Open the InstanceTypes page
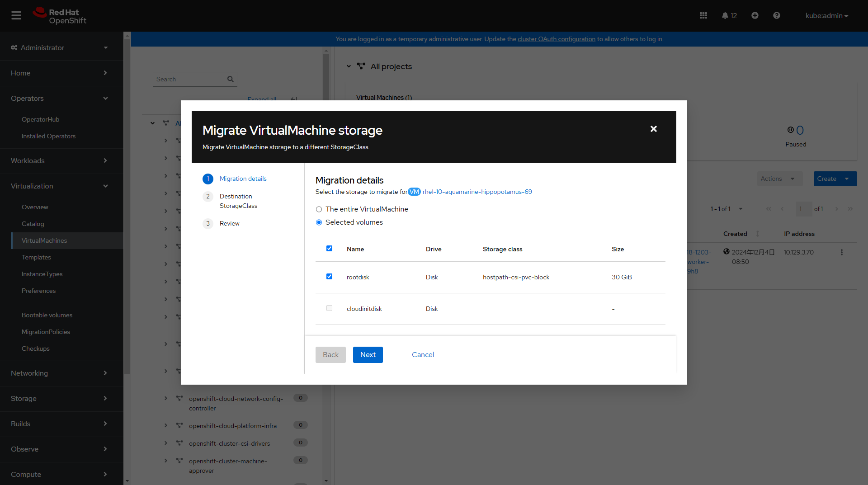Image resolution: width=868 pixels, height=485 pixels. (x=42, y=274)
